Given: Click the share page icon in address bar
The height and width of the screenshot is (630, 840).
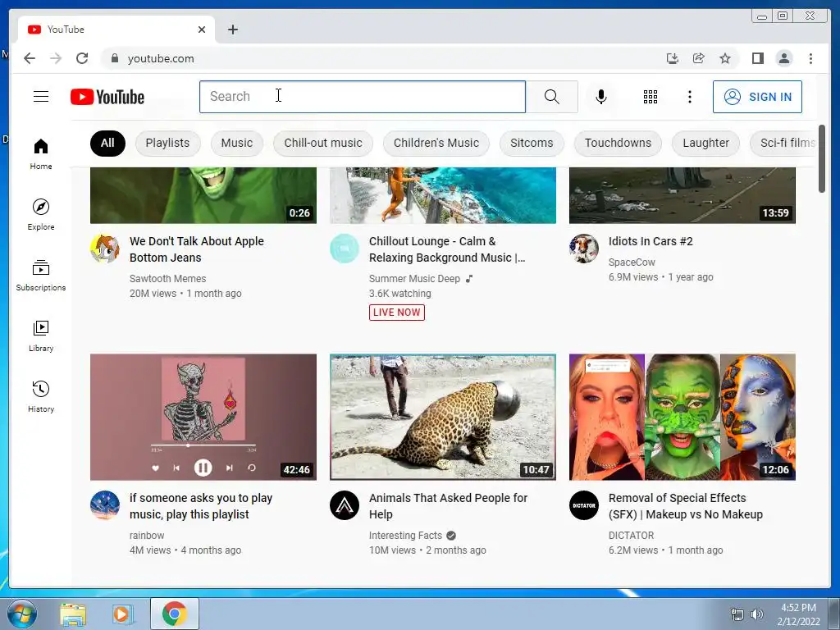Looking at the screenshot, I should 699,58.
